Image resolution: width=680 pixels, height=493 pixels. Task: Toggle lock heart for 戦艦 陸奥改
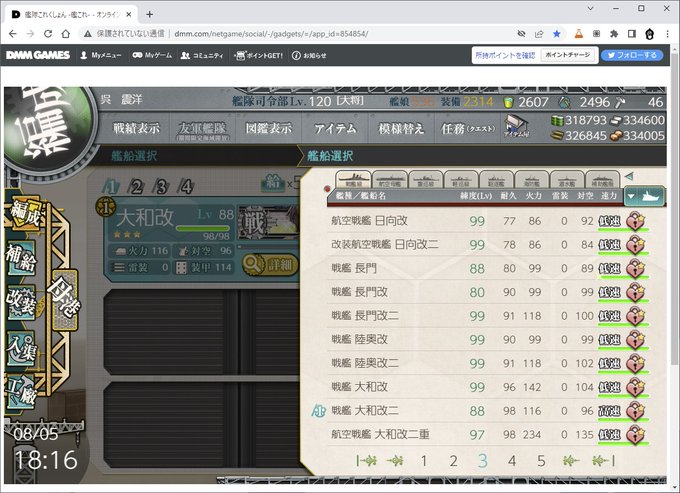pyautogui.click(x=635, y=340)
